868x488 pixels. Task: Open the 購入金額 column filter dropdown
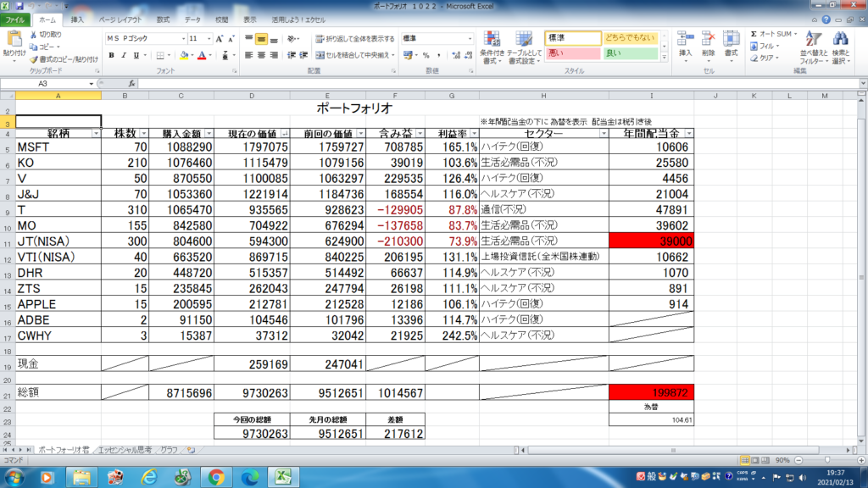pyautogui.click(x=209, y=133)
